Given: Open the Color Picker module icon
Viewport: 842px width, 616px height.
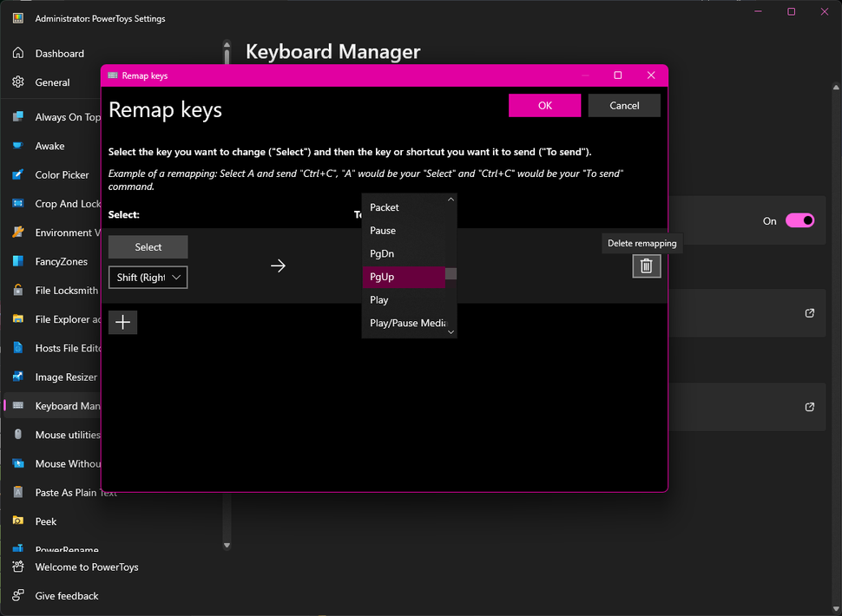Looking at the screenshot, I should [17, 175].
